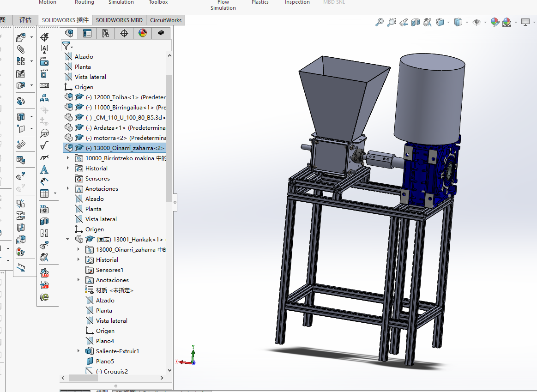
Task: Open the ConfigurationManager tab icon
Action: click(x=106, y=33)
